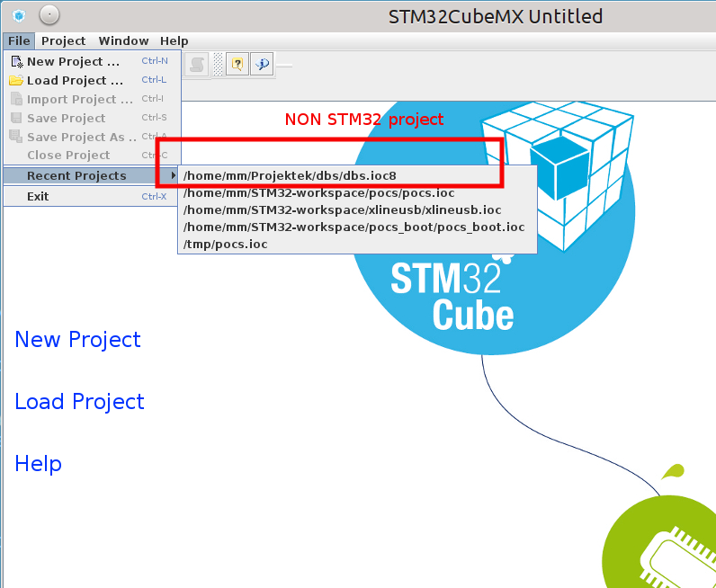The image size is (716, 588).
Task: Open recent project pocs/pocs.ioc in STM32-workspace
Action: pyautogui.click(x=357, y=193)
